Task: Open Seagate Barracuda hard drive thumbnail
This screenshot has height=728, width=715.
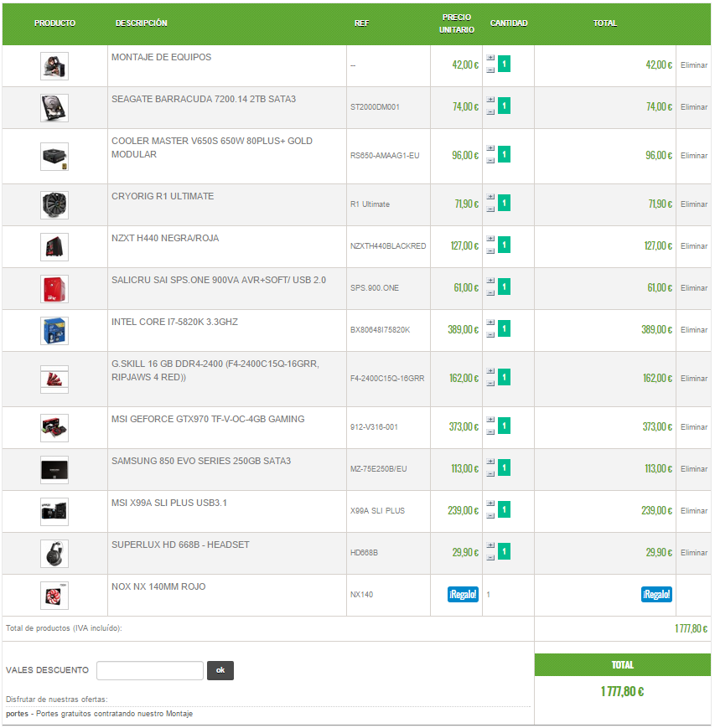Action: (54, 108)
